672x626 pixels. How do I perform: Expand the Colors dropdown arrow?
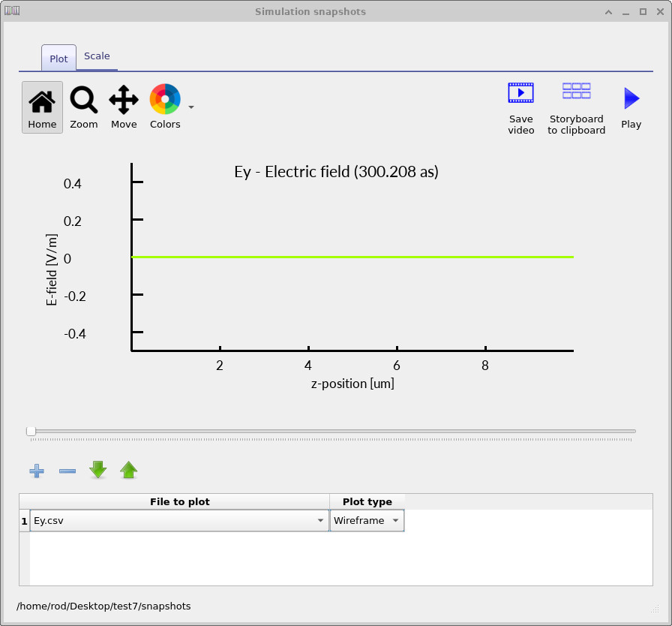pos(191,107)
